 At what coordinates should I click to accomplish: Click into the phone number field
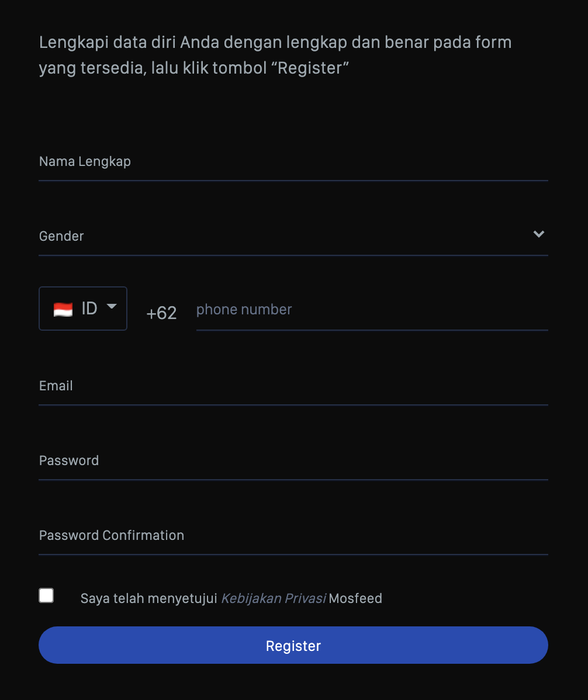pyautogui.click(x=371, y=310)
